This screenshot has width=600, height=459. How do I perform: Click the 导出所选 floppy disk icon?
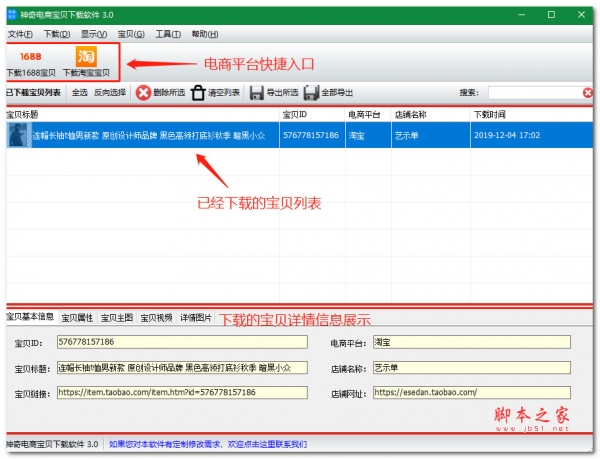coord(256,93)
